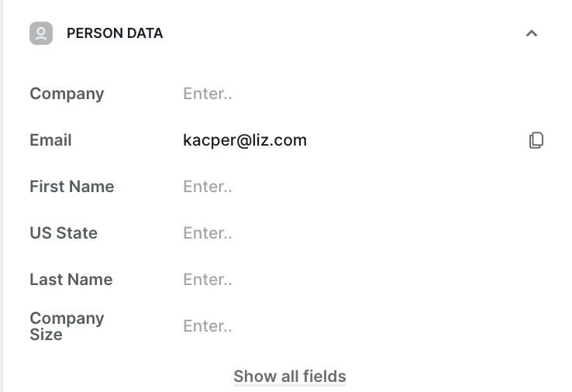
Task: Click empty space right of the Last Name placeholder
Action: tap(387, 280)
